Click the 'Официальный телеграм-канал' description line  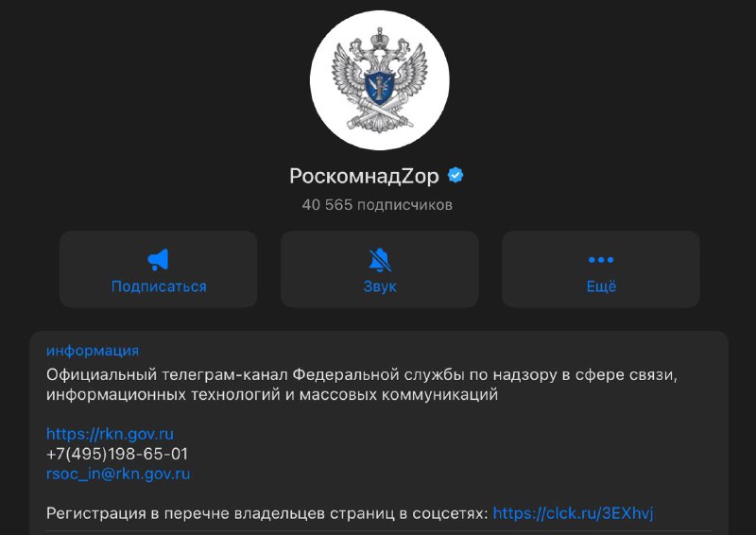click(x=362, y=375)
